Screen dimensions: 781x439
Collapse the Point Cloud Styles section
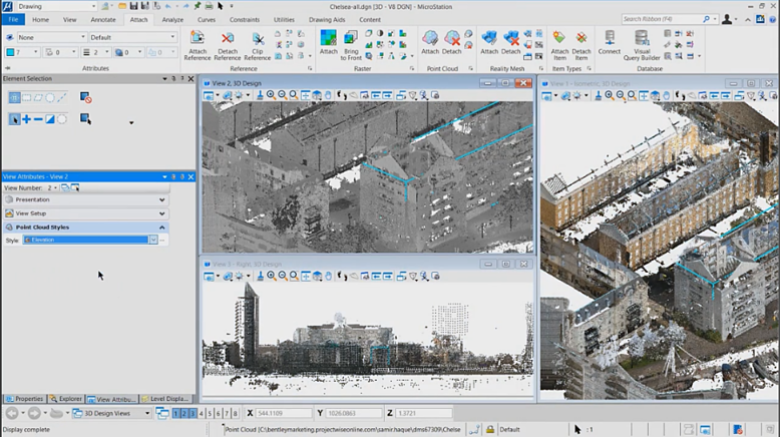pos(85,227)
